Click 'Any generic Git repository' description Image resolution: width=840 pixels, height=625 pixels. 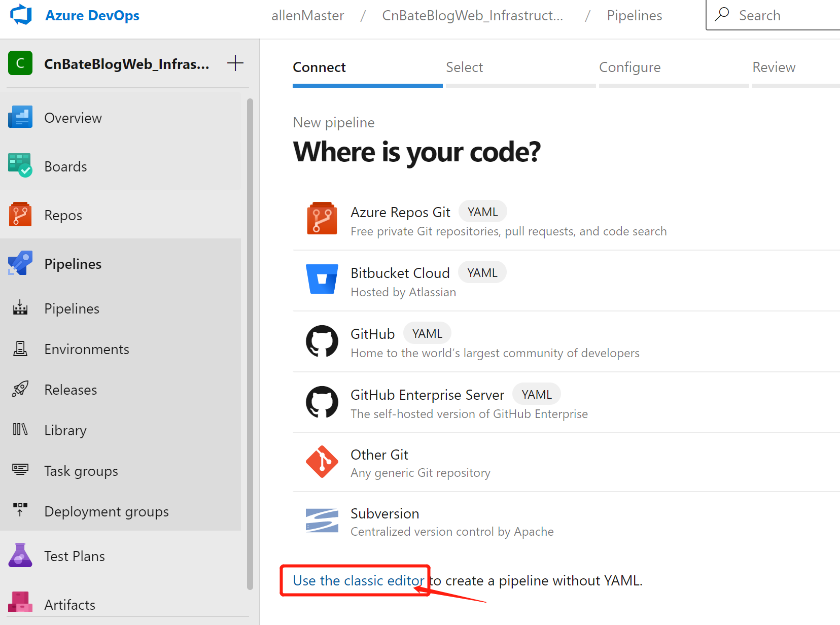click(x=421, y=473)
